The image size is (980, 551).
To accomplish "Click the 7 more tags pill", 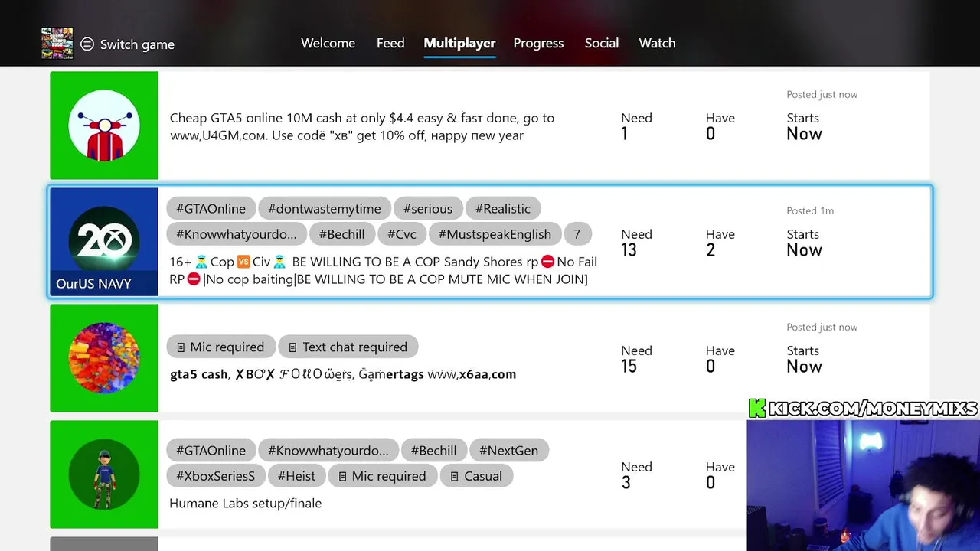I will click(577, 234).
